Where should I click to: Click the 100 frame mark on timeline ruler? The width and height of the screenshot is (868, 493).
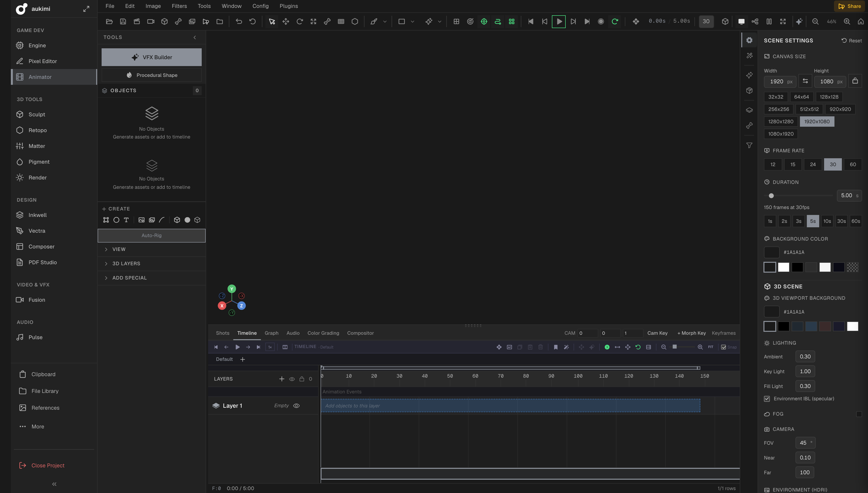click(x=578, y=376)
